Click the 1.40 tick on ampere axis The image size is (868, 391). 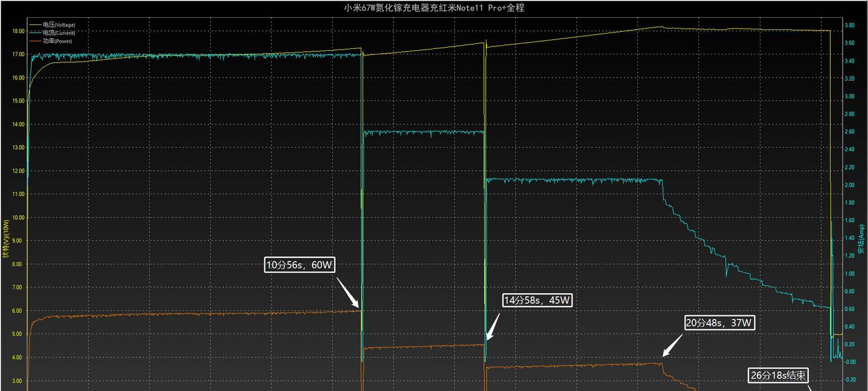849,238
